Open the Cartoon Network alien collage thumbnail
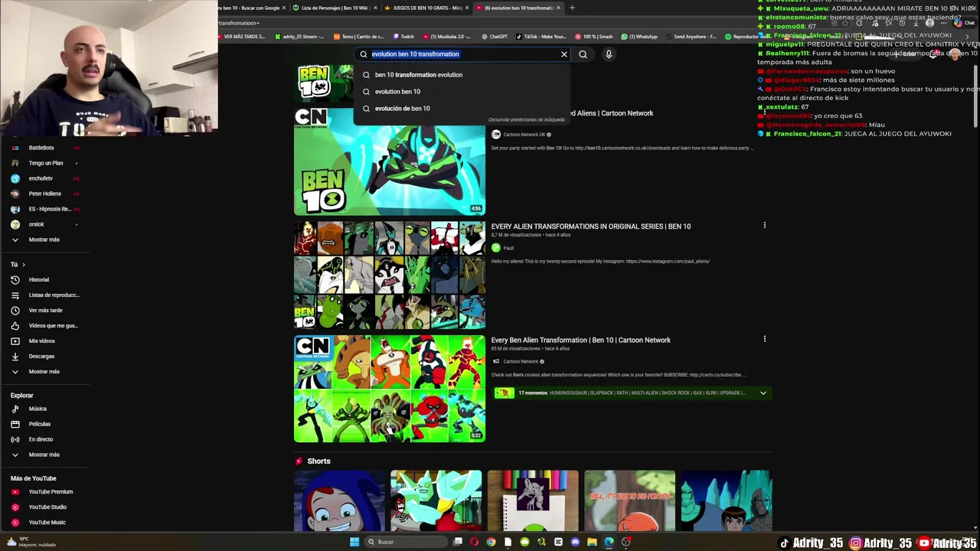Image resolution: width=980 pixels, height=551 pixels. [390, 389]
